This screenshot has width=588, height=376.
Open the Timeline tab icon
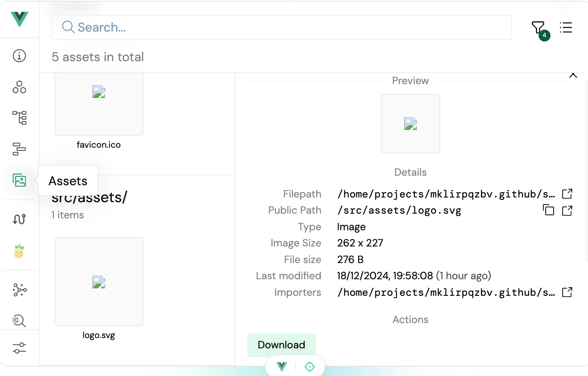pos(19,149)
